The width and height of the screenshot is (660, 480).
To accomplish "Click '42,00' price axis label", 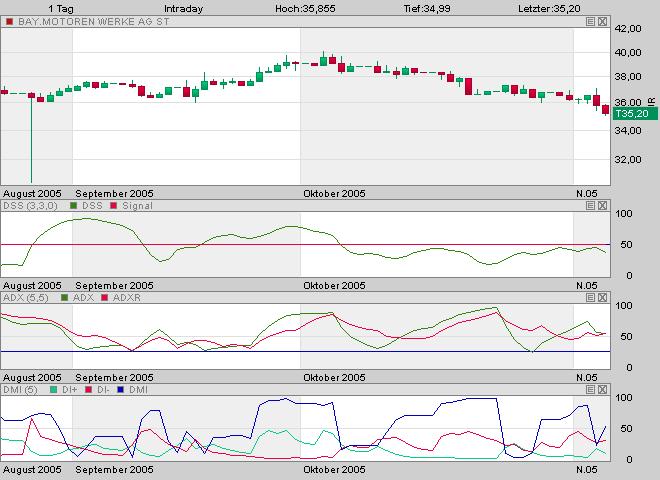I will (x=628, y=29).
